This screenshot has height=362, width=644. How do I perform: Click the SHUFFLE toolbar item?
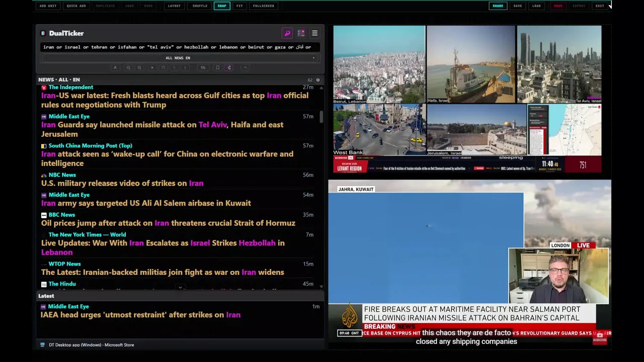pyautogui.click(x=200, y=6)
